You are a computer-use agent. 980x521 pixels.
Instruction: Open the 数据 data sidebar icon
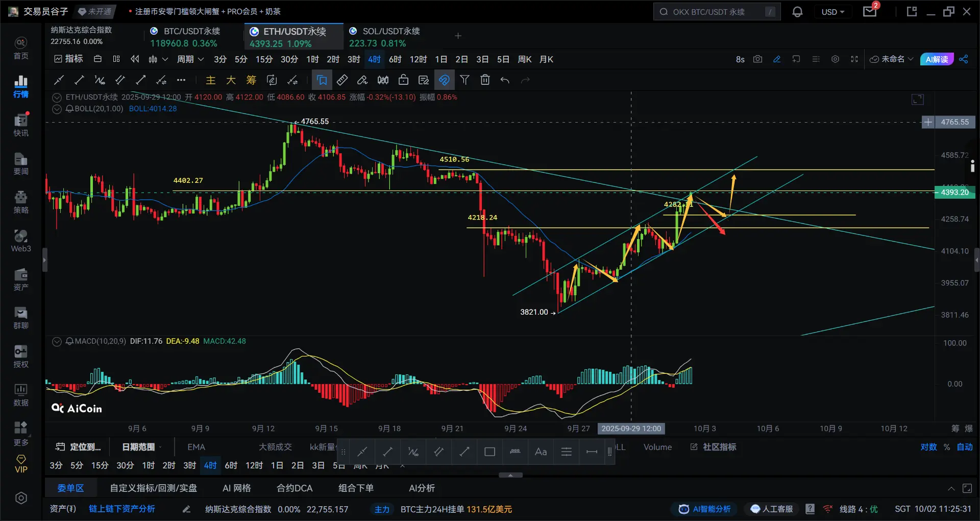21,395
